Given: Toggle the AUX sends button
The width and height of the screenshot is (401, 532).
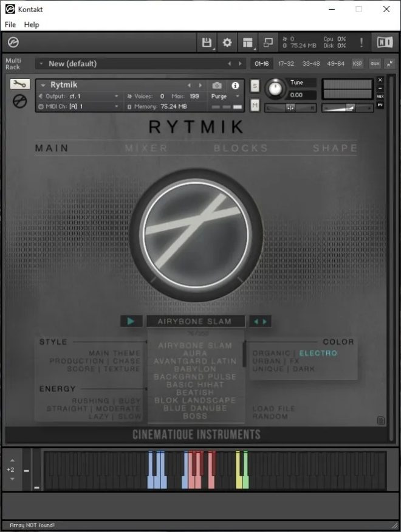Looking at the screenshot, I should (x=380, y=97).
